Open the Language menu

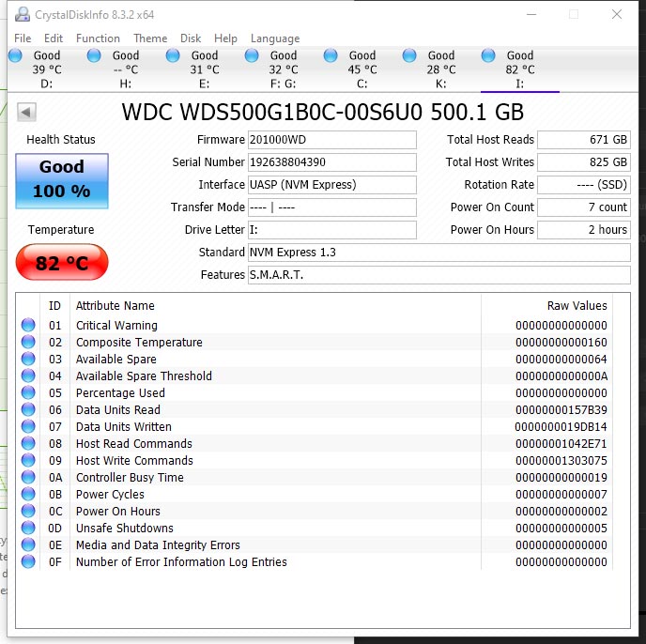[x=275, y=38]
